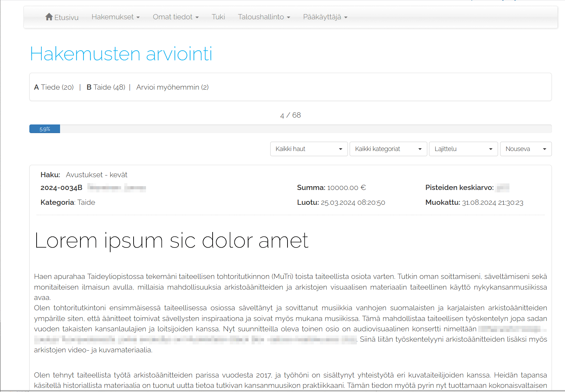Open the Nouseva sort order dropdown
Image resolution: width=565 pixels, height=392 pixels.
tap(525, 149)
